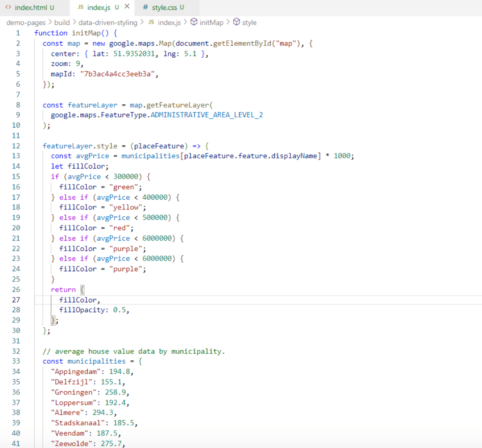Expand the data-driven-styling breadcrumb

coord(108,23)
